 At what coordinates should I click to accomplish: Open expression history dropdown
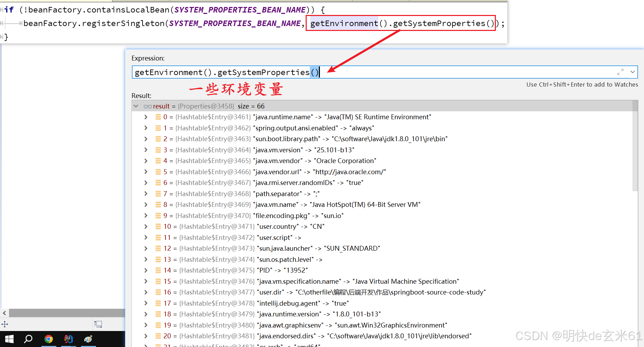(633, 72)
